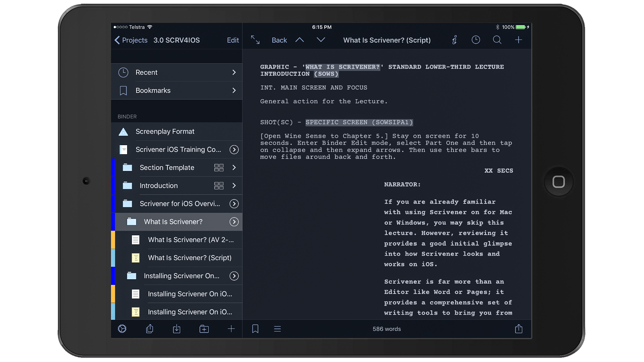Screen dimensions: 644x362
Task: Select Screenplay Format binder item
Action: point(177,132)
